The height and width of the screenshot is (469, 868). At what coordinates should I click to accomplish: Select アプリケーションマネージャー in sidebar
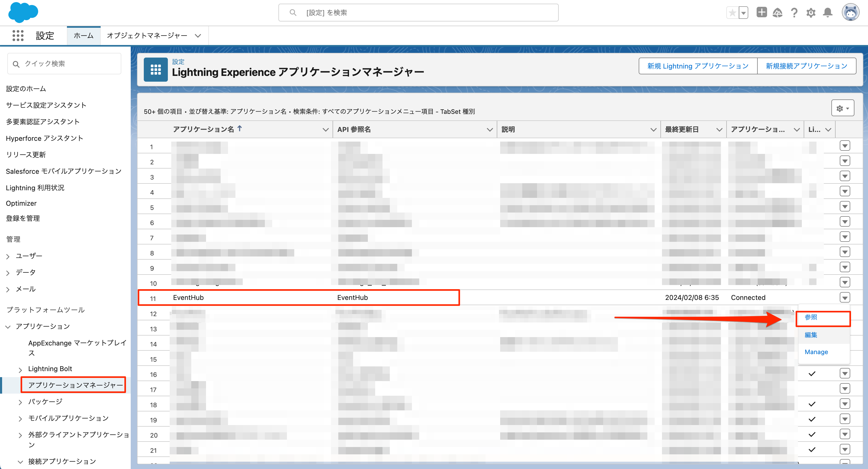click(x=76, y=385)
